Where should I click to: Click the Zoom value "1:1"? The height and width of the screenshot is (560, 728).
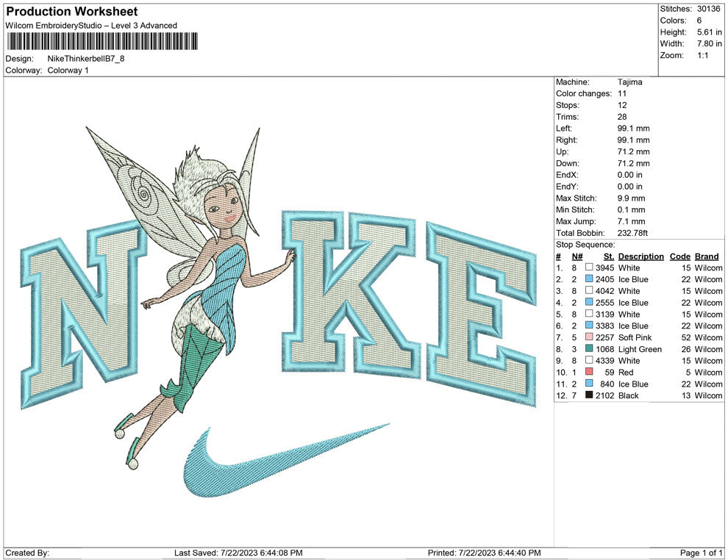pos(702,55)
